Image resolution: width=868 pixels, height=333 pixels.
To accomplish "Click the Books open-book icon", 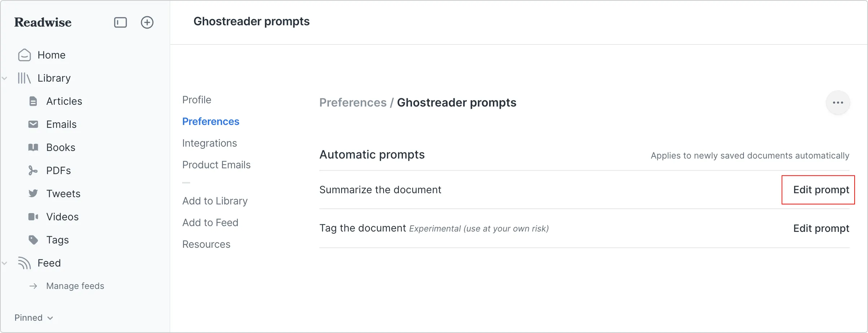I will pyautogui.click(x=33, y=147).
